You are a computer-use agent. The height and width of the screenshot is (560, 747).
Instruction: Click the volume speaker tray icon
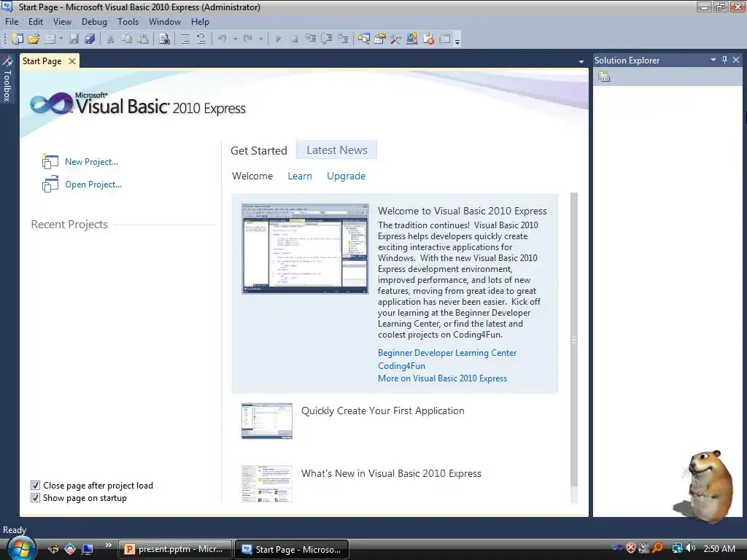[x=691, y=548]
